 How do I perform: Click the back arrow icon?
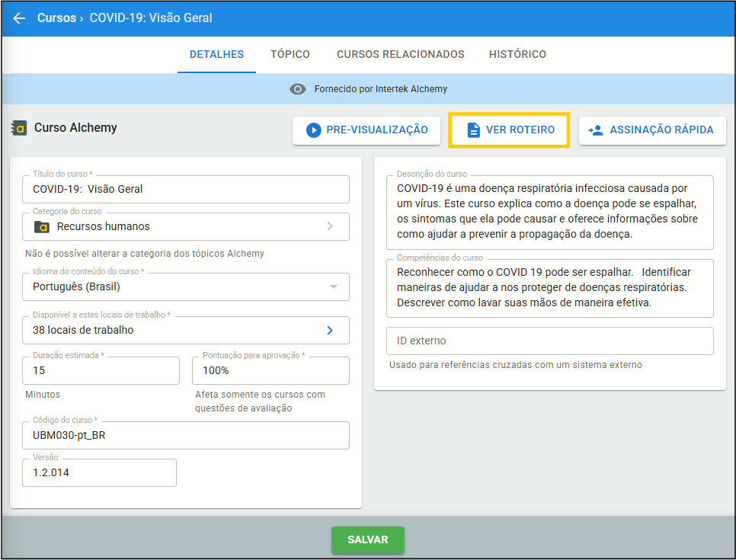(x=19, y=18)
